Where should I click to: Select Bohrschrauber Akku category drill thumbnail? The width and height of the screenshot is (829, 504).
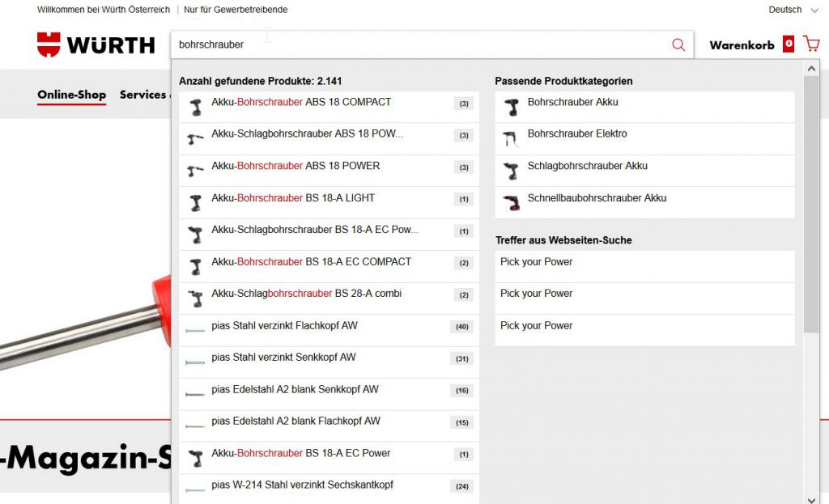512,108
